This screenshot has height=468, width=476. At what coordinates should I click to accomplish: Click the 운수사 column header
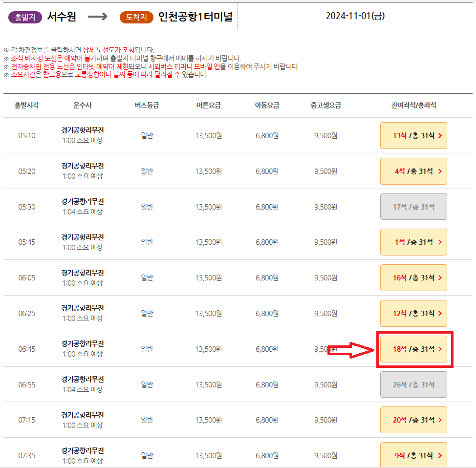click(x=82, y=106)
